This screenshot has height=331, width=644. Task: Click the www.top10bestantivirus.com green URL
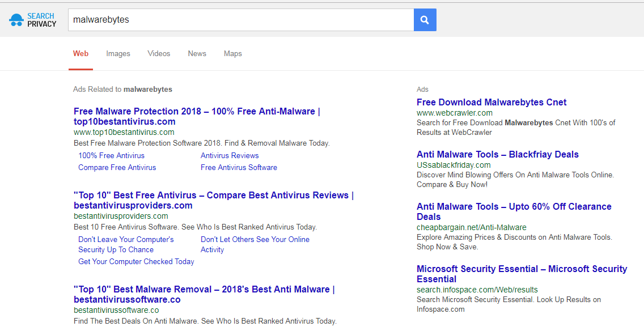point(124,132)
